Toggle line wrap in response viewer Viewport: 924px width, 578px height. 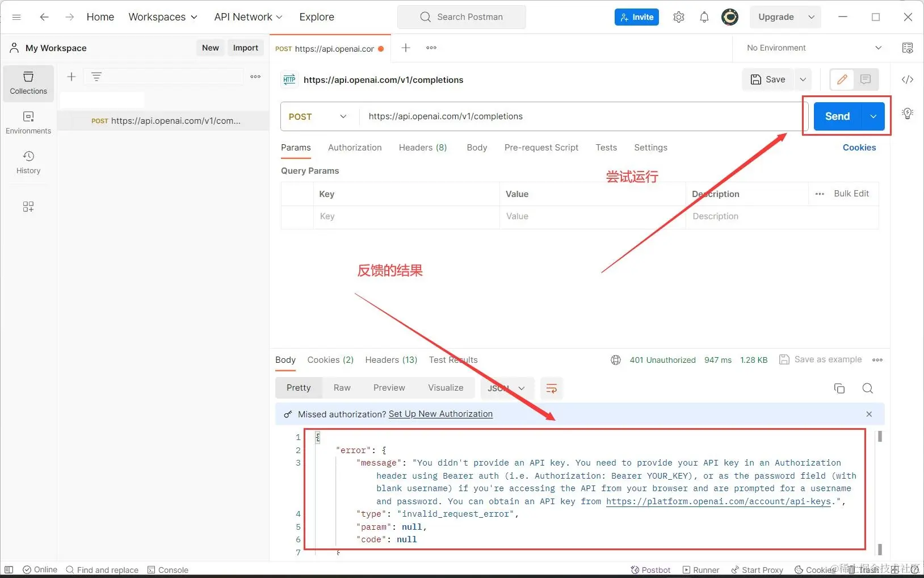pyautogui.click(x=551, y=388)
